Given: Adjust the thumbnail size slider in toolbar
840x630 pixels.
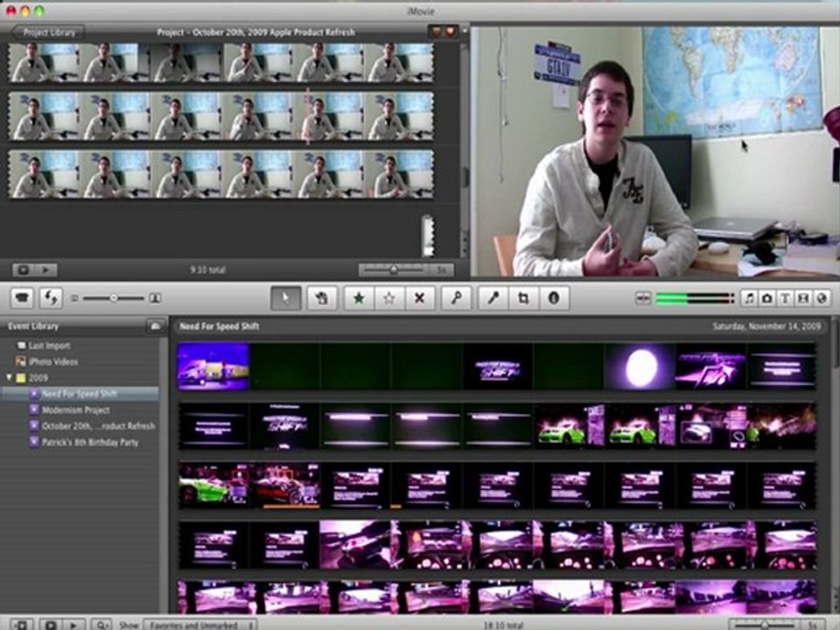Looking at the screenshot, I should pyautogui.click(x=114, y=297).
